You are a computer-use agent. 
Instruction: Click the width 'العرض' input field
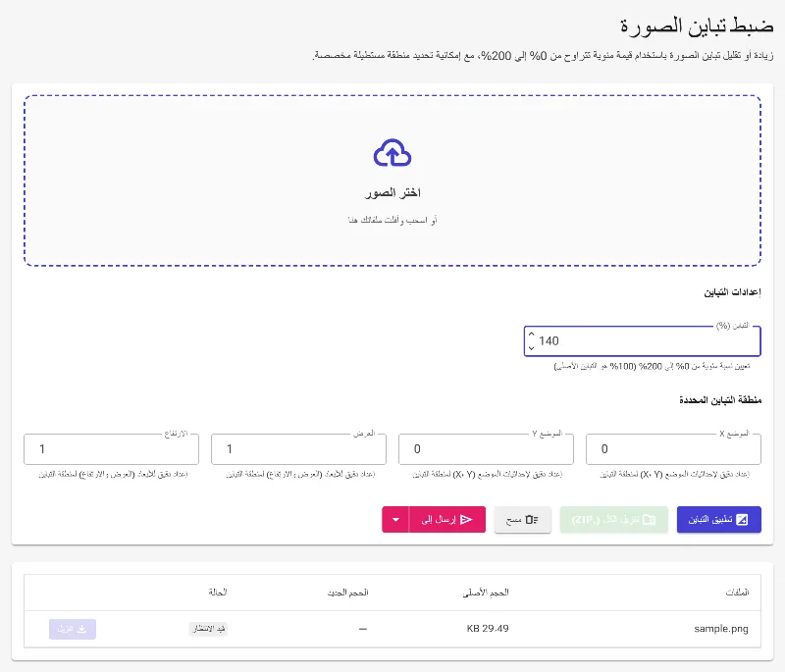point(299,449)
